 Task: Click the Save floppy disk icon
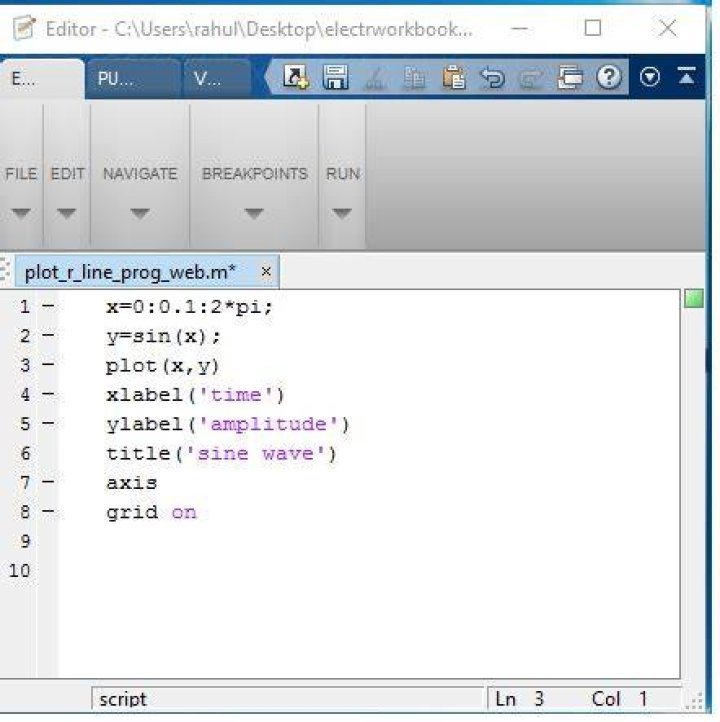(336, 76)
